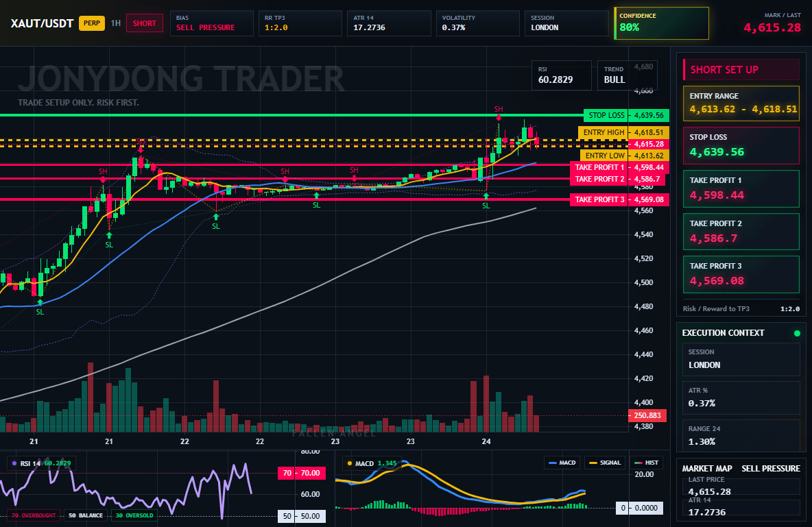
Task: Click the ENTRY RANGE 4,613.62 - 4,618.51 card
Action: [x=741, y=103]
